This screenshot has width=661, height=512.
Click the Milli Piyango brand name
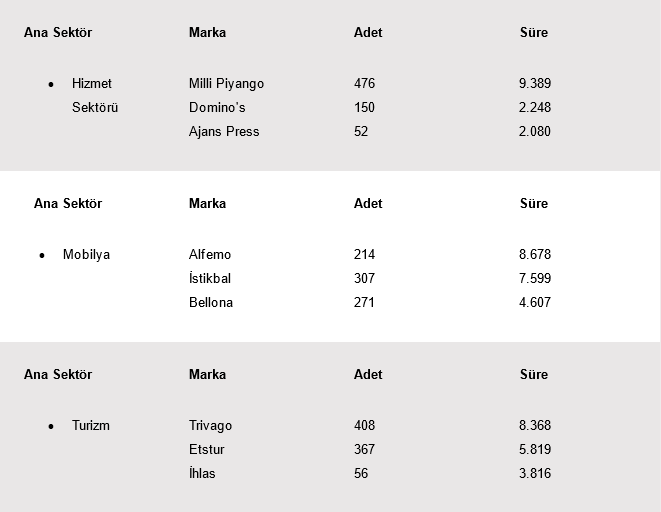(x=226, y=84)
